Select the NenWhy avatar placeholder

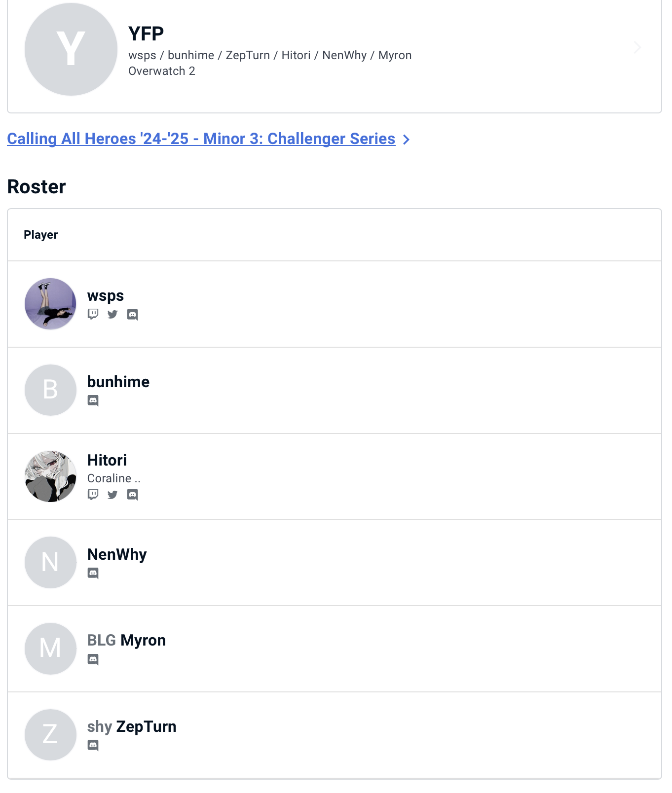tap(50, 562)
